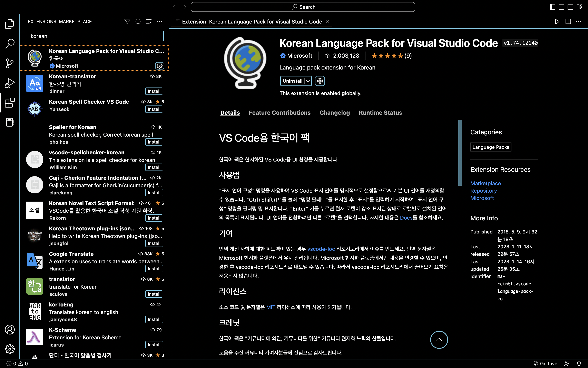Follow the Docs link in usage text
588x368 pixels.
point(406,218)
